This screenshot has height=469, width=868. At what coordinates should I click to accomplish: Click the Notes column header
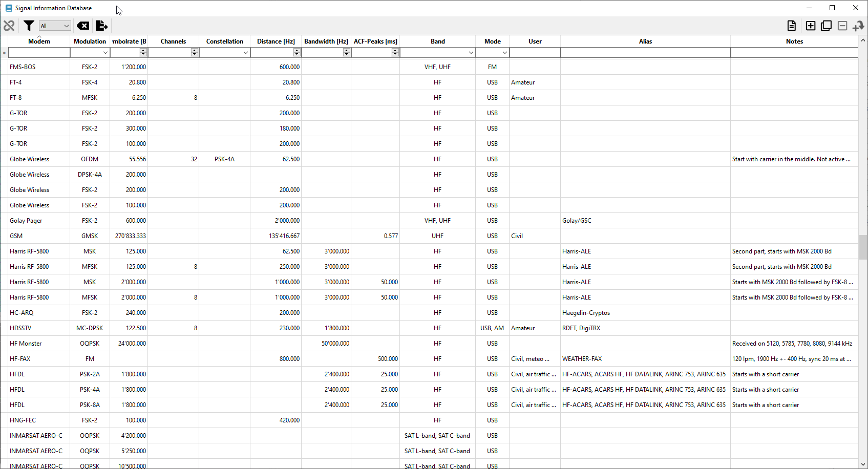[x=794, y=41]
